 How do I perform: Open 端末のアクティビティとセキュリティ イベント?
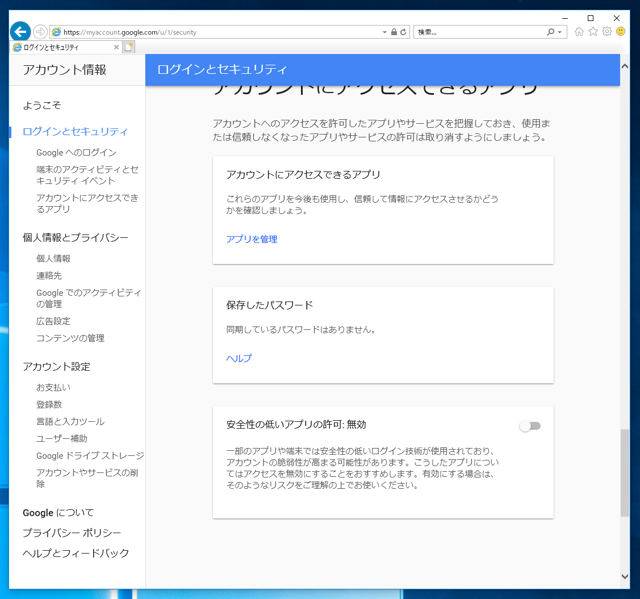coord(87,175)
